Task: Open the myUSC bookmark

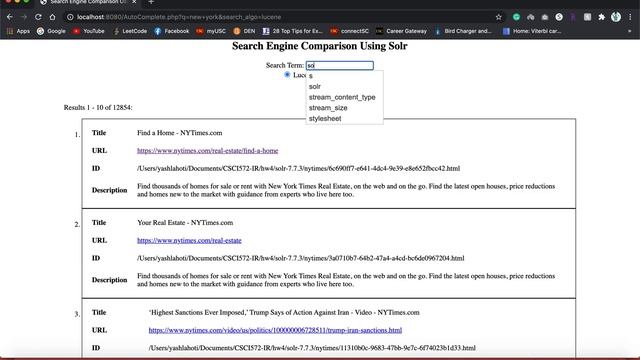Action: 211,31
